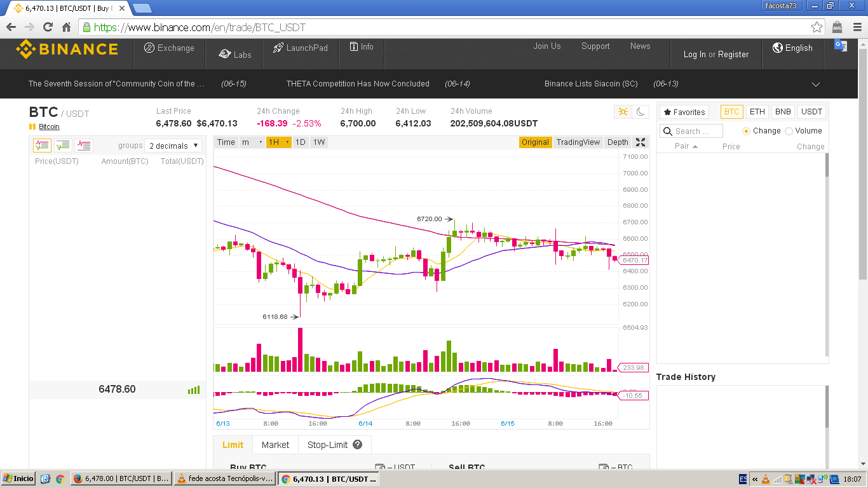
Task: Open the 1H hourly interval dropdown
Action: click(279, 142)
